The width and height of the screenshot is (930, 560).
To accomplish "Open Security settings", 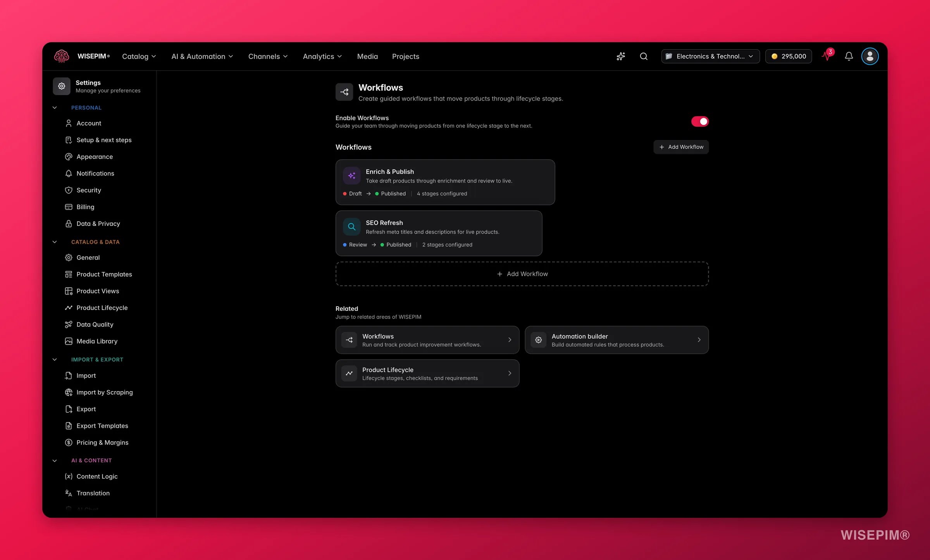I will point(89,190).
